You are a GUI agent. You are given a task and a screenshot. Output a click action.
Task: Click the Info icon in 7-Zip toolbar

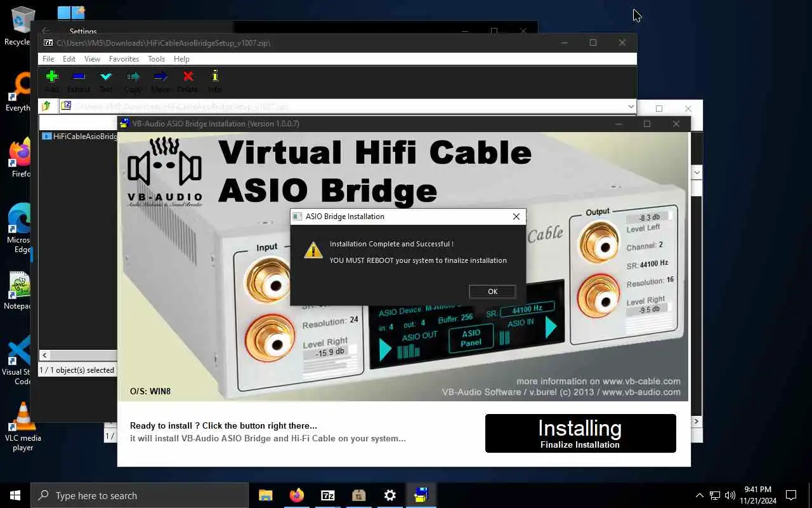coord(215,81)
